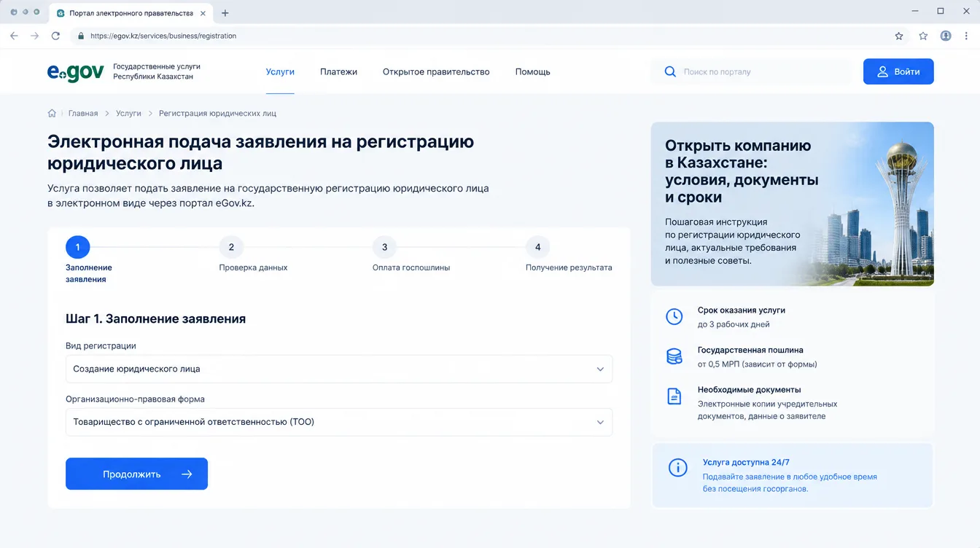Screen dimensions: 980x548
Task: Open the Организационно-правовая форма dropdown
Action: [x=339, y=422]
